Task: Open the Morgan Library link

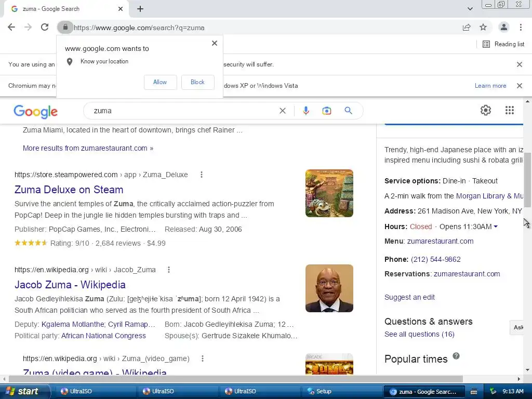Action: [489, 196]
